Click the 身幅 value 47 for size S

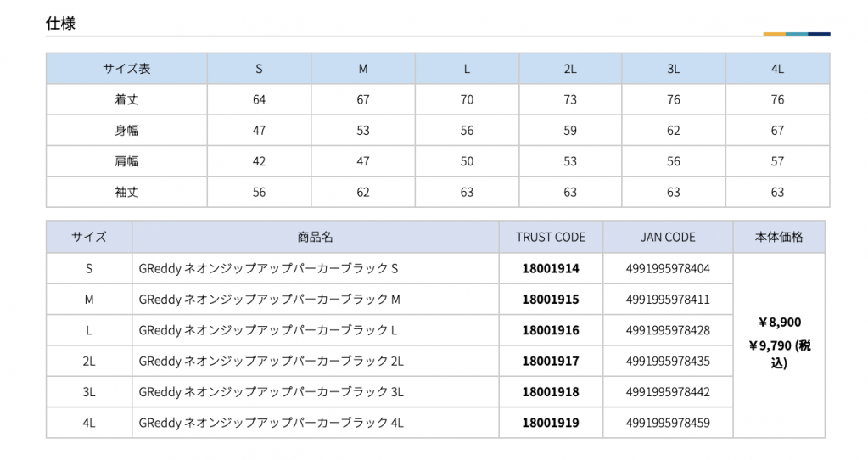[x=259, y=131]
